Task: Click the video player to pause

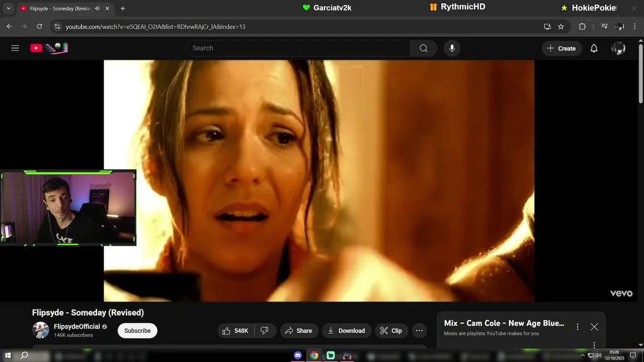Action: pos(319,181)
